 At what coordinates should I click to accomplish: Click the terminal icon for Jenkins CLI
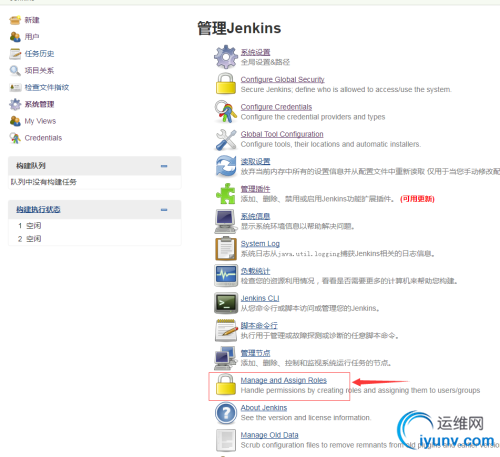[226, 303]
